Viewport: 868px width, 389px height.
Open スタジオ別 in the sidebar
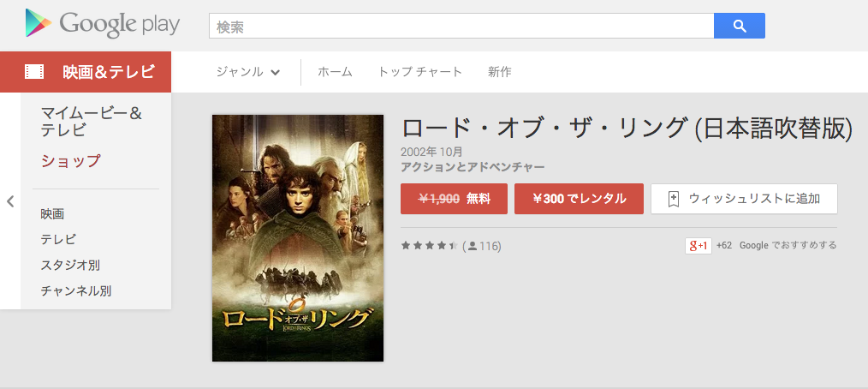click(x=70, y=265)
